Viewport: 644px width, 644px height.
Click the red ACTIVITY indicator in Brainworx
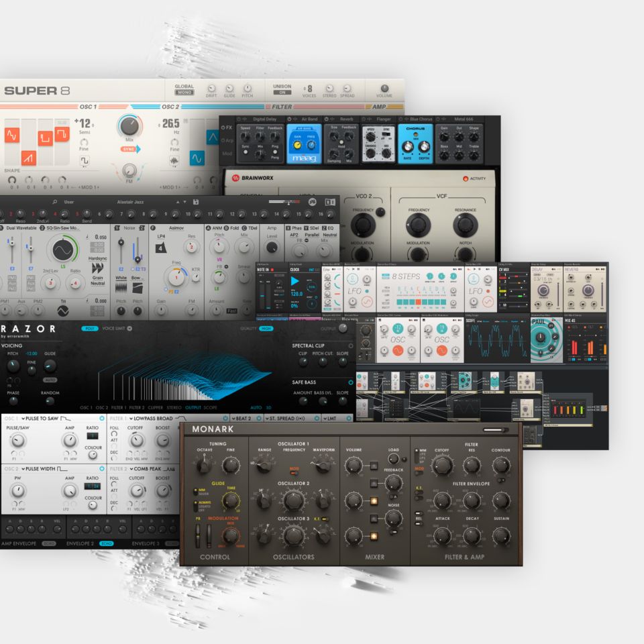point(466,178)
